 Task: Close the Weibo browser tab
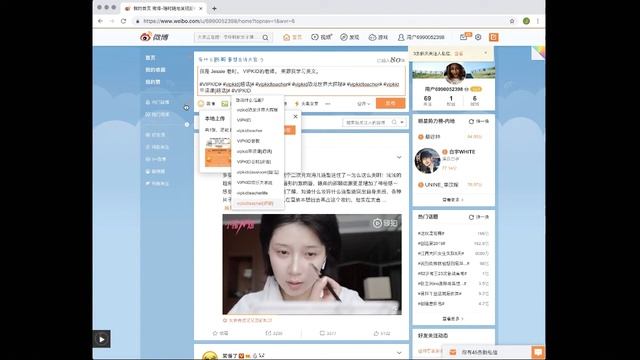[200, 8]
